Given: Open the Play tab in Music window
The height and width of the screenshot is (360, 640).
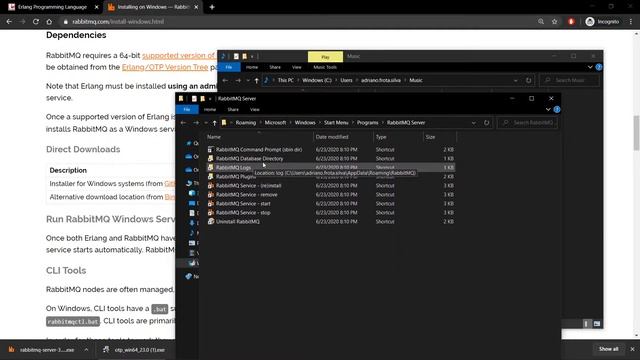Looking at the screenshot, I should click(325, 56).
